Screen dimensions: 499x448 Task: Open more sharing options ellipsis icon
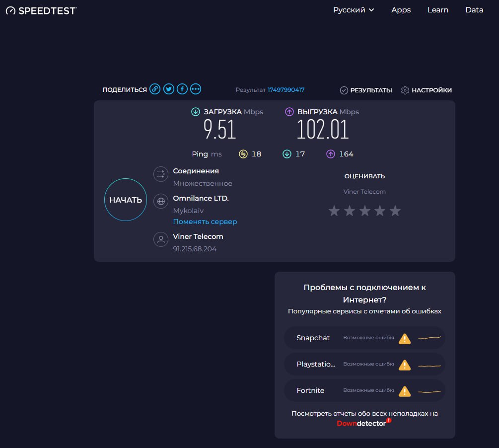(196, 89)
